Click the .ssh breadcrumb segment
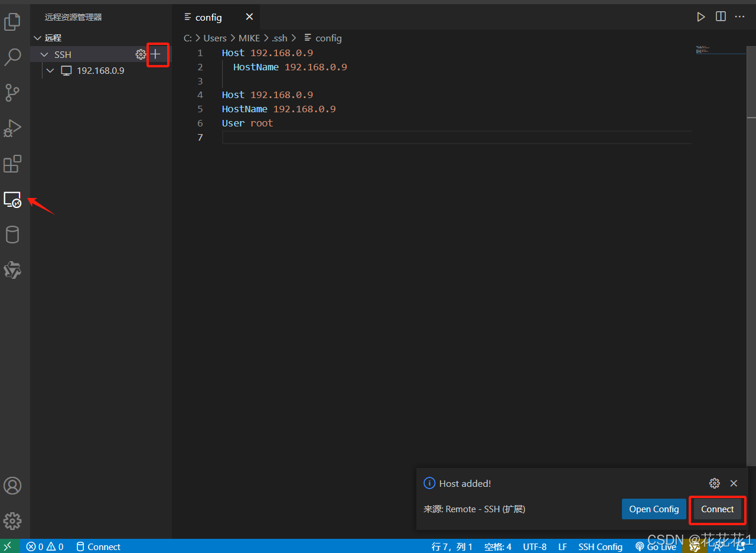The width and height of the screenshot is (756, 553). click(x=279, y=38)
